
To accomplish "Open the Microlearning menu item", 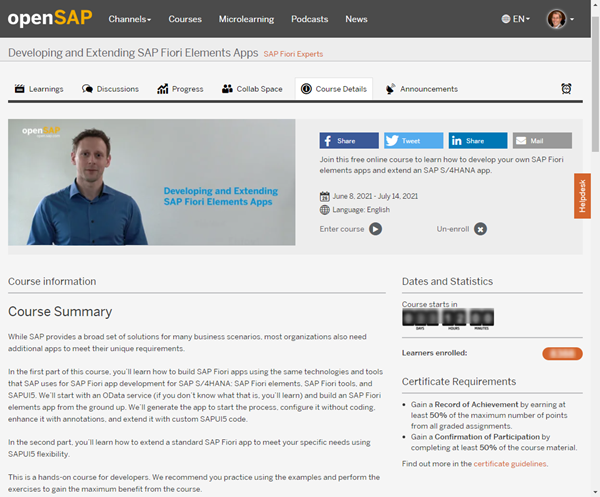I will click(x=245, y=19).
